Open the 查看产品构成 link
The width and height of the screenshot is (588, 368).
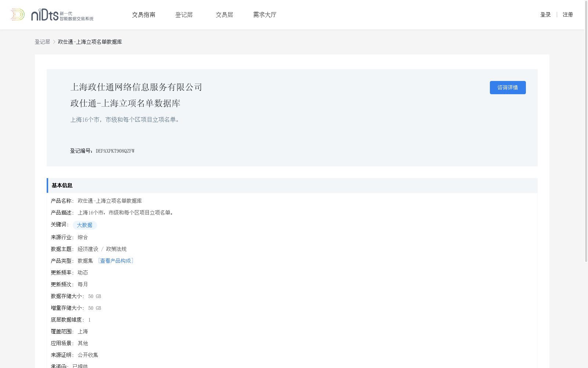(115, 261)
